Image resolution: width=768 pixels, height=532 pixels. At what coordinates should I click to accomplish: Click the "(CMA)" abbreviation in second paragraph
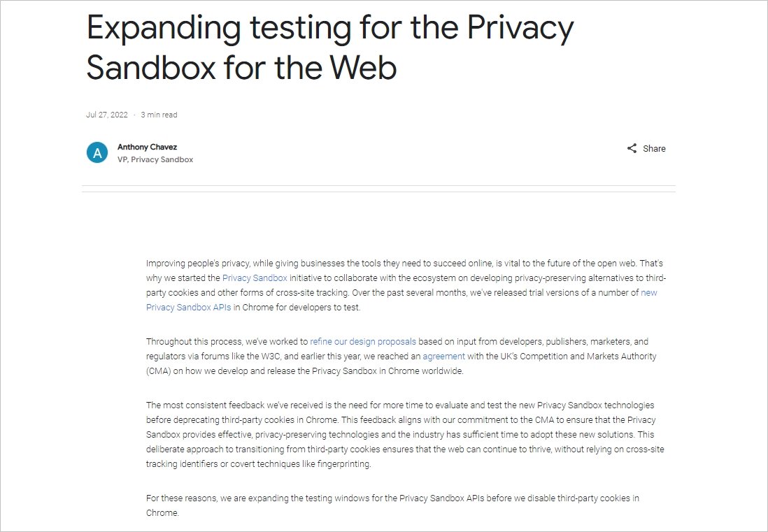[x=158, y=371]
